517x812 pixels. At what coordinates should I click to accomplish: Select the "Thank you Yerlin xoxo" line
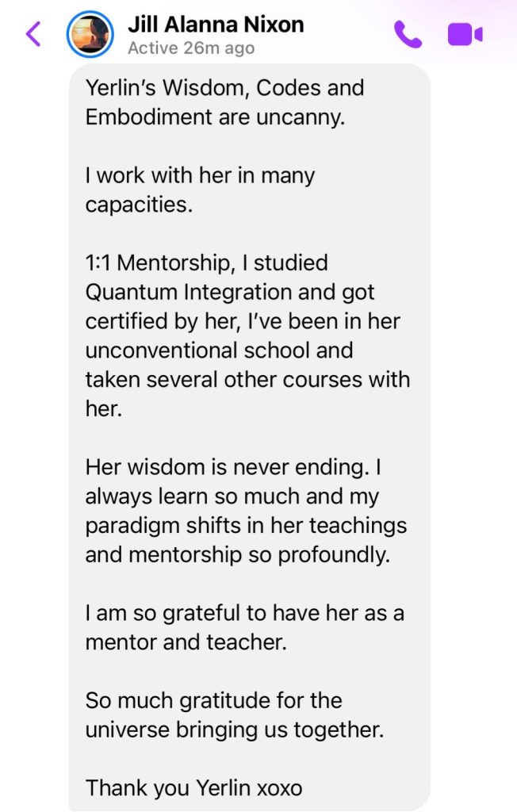[194, 788]
